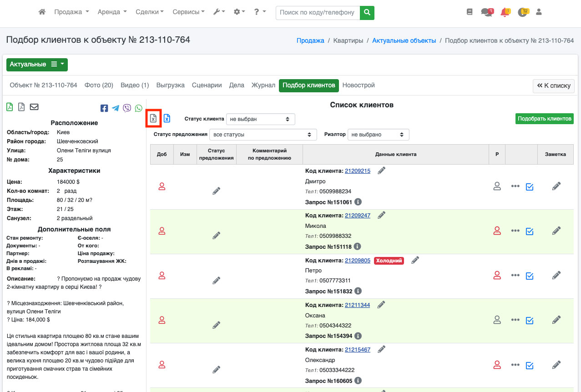Click the WhatsApp share icon
The width and height of the screenshot is (581, 392).
pos(138,108)
